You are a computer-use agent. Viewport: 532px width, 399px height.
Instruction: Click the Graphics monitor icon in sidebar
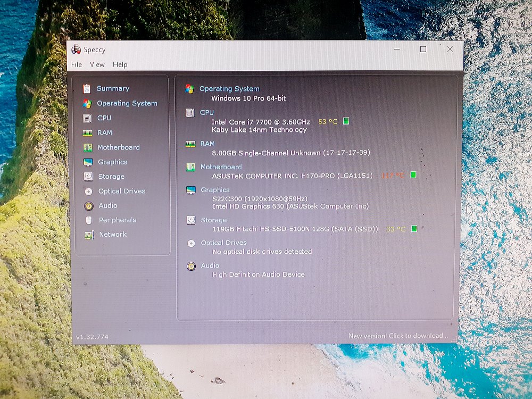tap(88, 162)
